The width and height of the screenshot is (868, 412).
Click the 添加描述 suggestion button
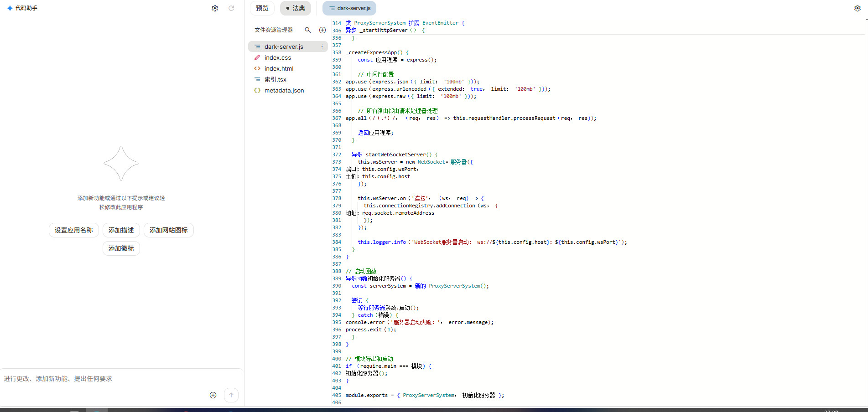pyautogui.click(x=121, y=230)
